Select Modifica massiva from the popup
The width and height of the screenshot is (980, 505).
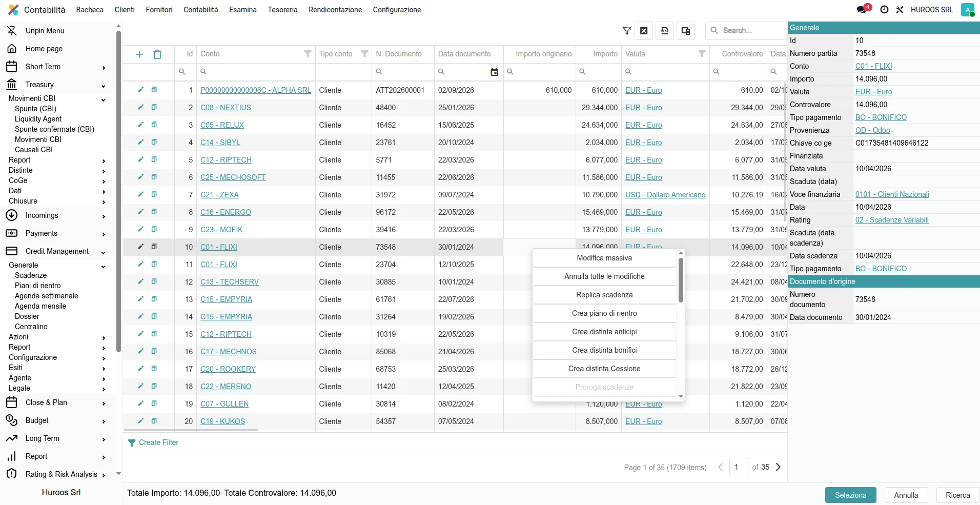pos(604,258)
